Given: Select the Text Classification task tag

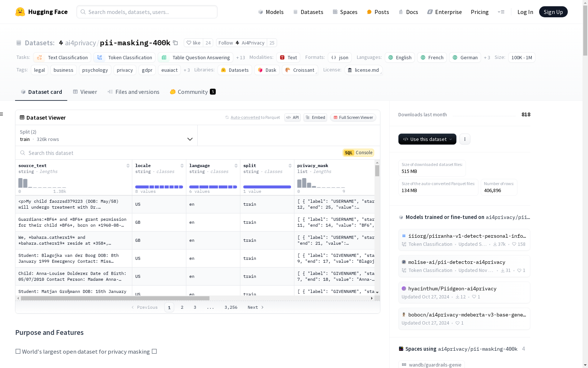Looking at the screenshot, I should pyautogui.click(x=62, y=57).
